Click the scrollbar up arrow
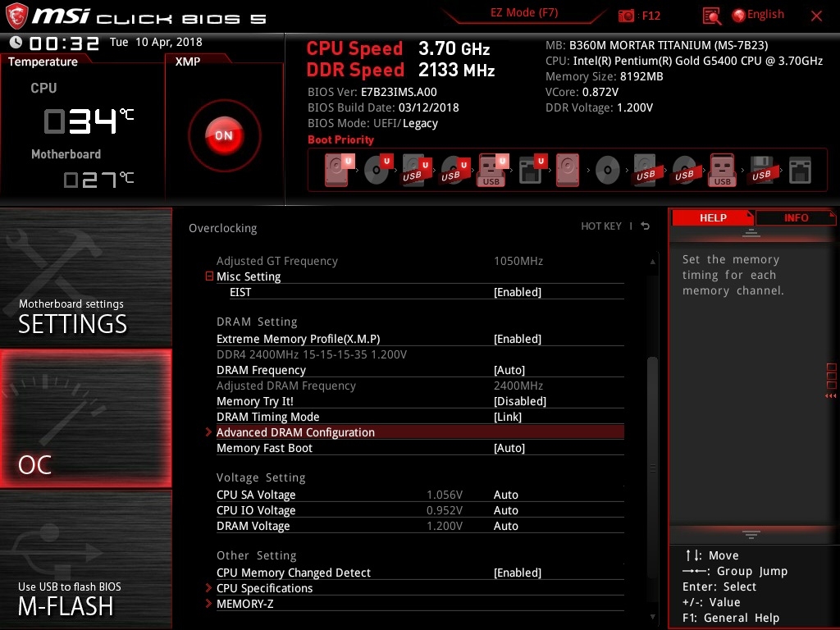840x630 pixels. click(x=652, y=262)
